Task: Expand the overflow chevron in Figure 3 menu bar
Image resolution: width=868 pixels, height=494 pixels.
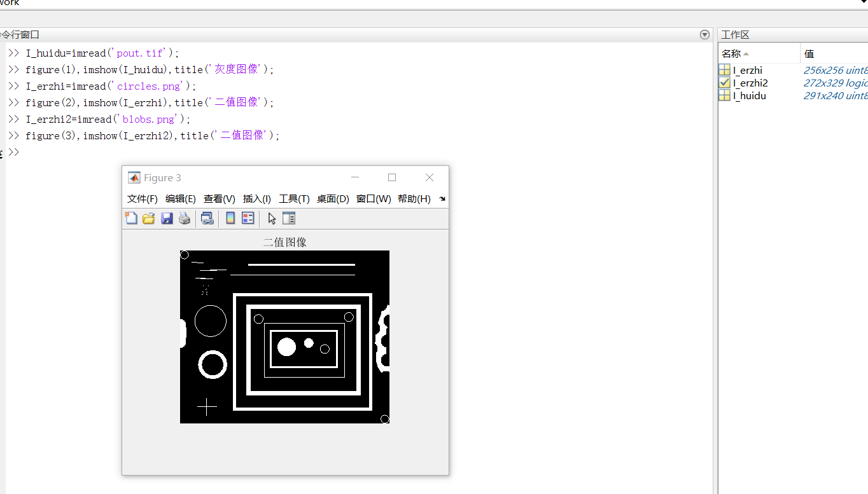Action: (442, 198)
